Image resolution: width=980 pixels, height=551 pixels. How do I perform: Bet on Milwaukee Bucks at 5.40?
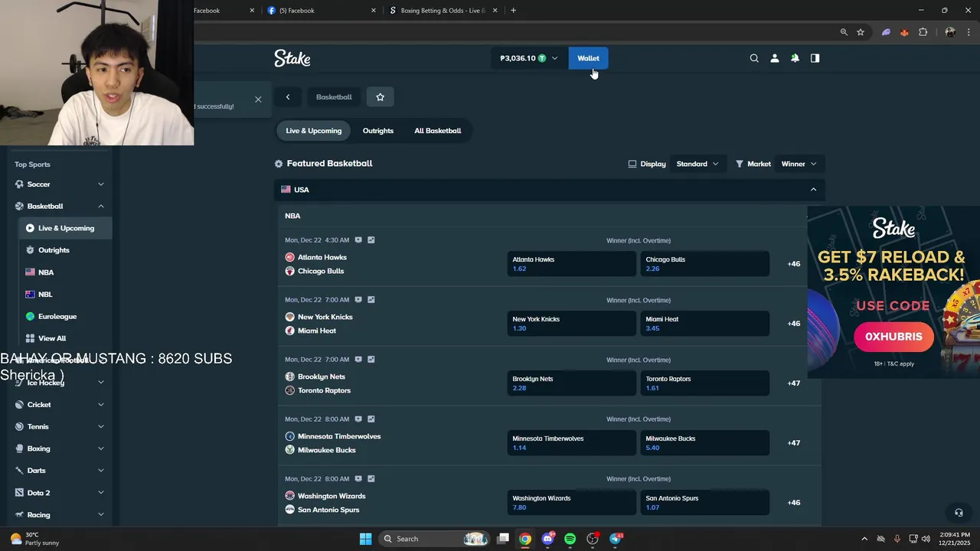coord(704,443)
